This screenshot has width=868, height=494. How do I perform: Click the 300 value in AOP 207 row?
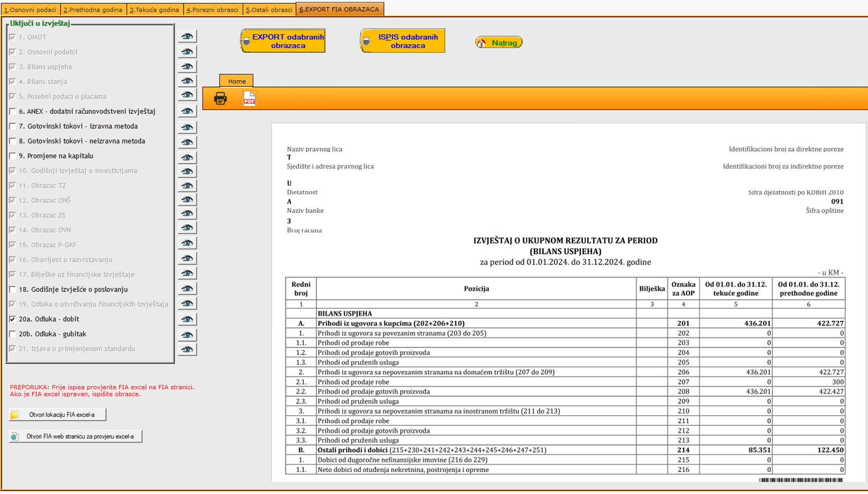[837, 382]
